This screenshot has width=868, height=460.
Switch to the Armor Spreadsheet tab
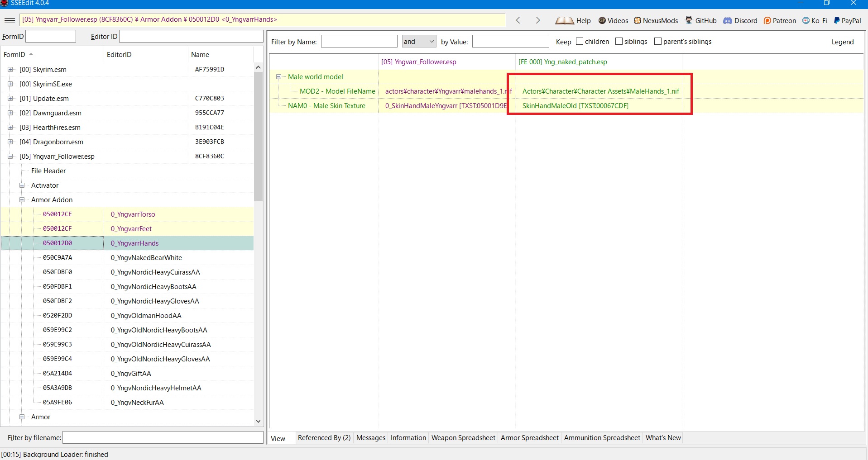click(x=529, y=438)
